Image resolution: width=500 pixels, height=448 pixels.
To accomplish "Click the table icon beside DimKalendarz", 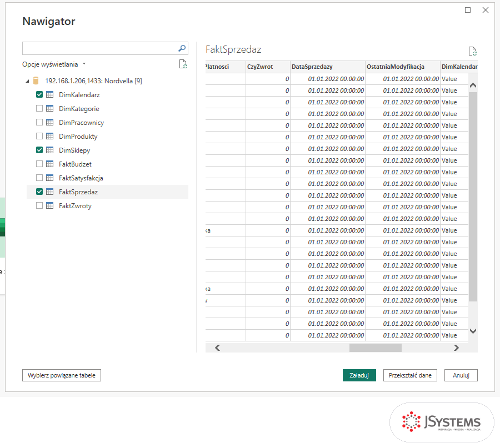I will click(50, 94).
